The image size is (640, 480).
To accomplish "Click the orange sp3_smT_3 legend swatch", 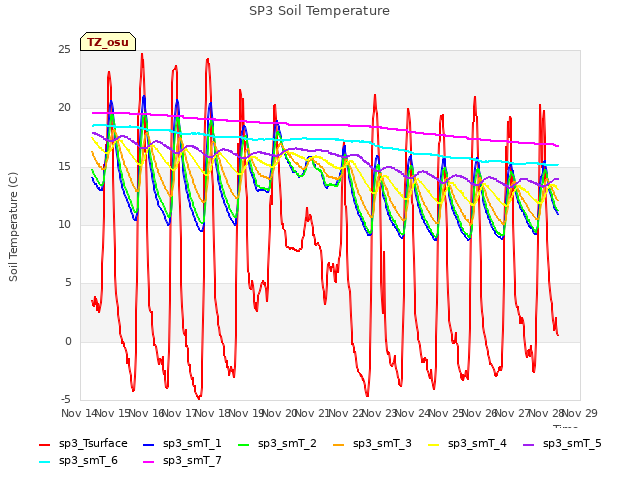I will tap(339, 444).
